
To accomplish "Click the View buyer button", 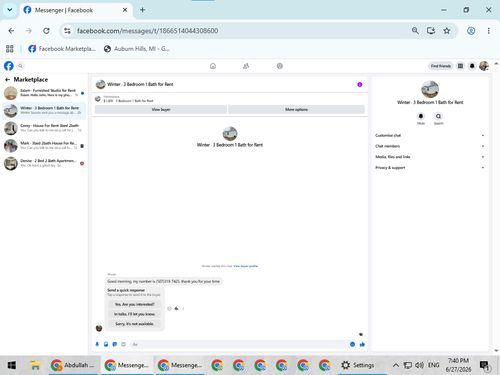I will point(161,109).
